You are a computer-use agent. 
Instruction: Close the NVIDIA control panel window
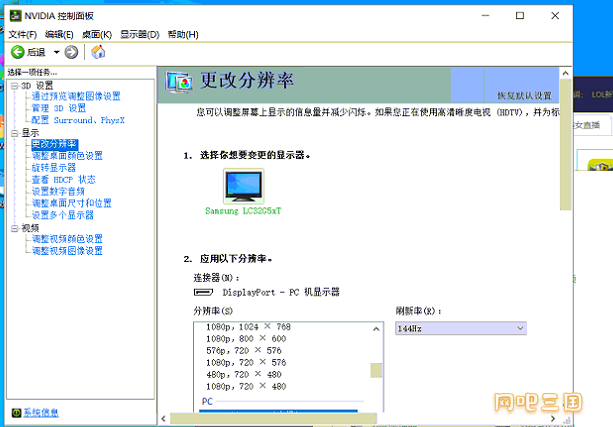(x=555, y=16)
